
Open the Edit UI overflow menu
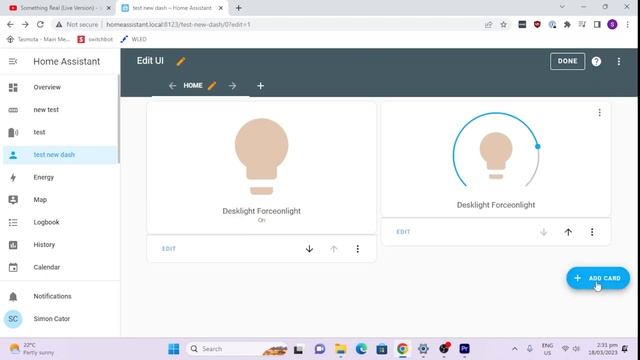pyautogui.click(x=619, y=61)
